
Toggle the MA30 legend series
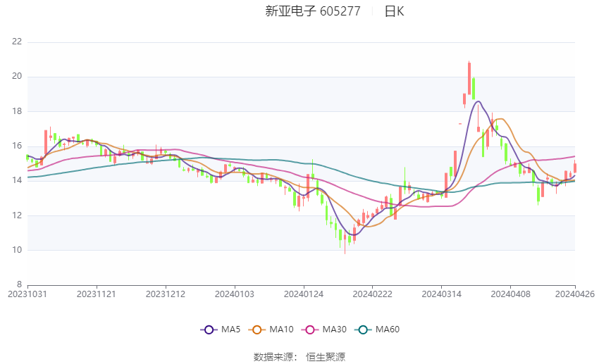point(324,330)
